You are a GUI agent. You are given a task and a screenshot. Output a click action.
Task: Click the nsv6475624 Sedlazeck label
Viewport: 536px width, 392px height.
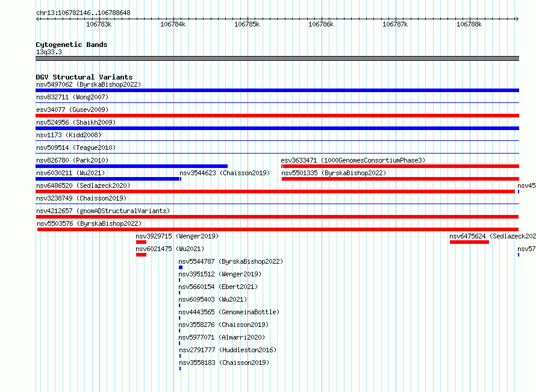[493, 236]
